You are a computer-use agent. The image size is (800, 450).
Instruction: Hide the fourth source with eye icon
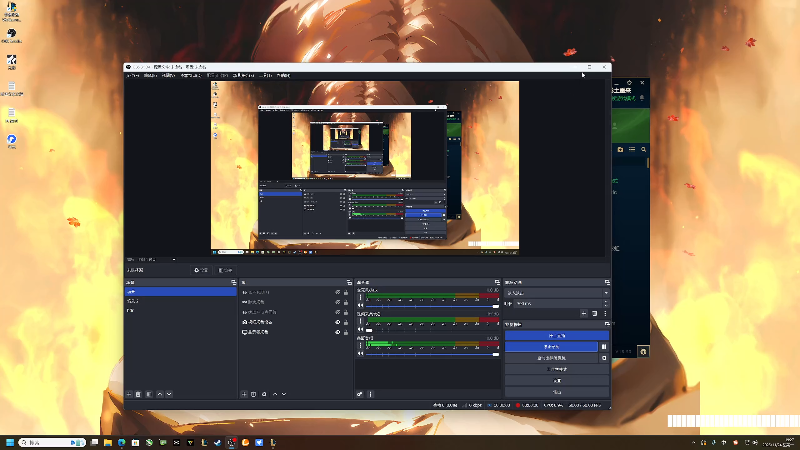(337, 322)
